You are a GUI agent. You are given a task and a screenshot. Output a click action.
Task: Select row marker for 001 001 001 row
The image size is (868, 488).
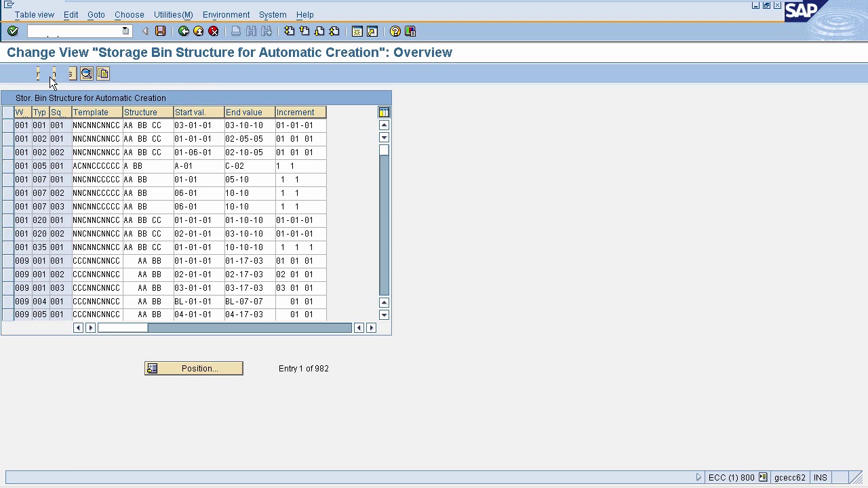pos(7,125)
